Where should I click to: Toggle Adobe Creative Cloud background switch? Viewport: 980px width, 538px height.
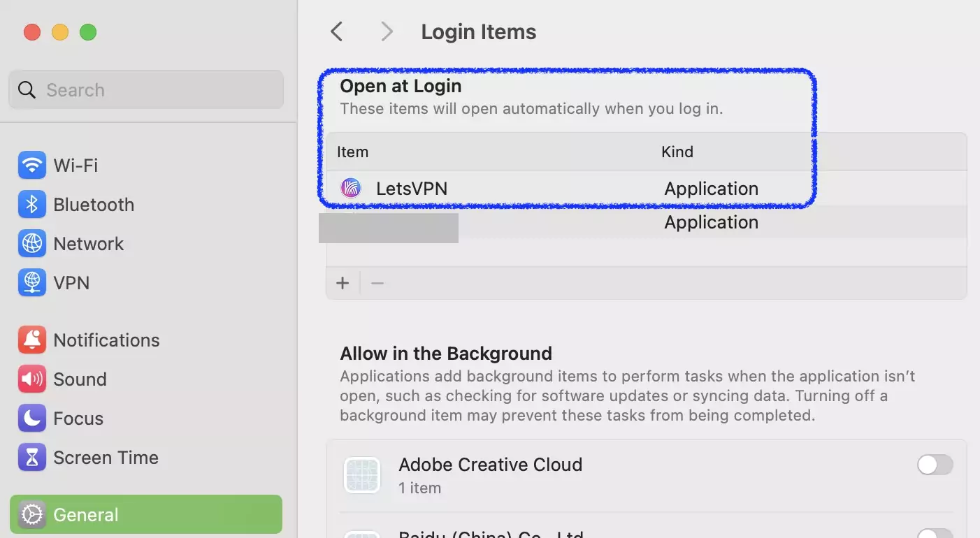[935, 465]
